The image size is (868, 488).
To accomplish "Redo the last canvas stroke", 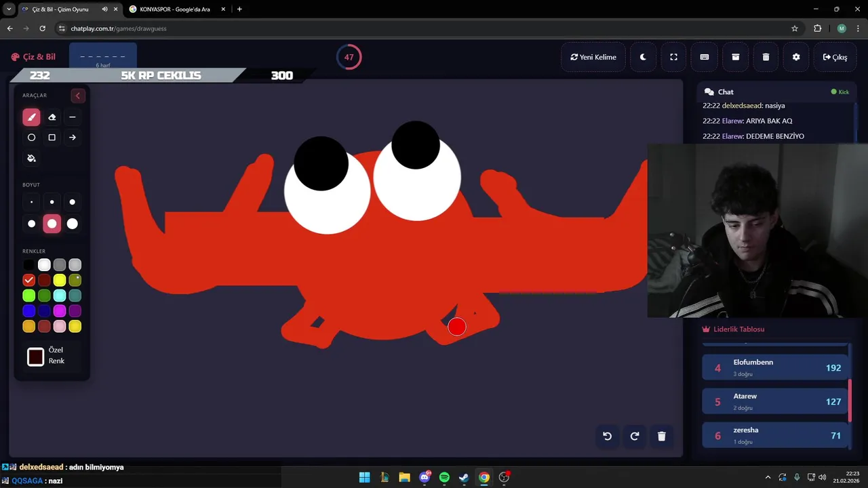I will [635, 436].
